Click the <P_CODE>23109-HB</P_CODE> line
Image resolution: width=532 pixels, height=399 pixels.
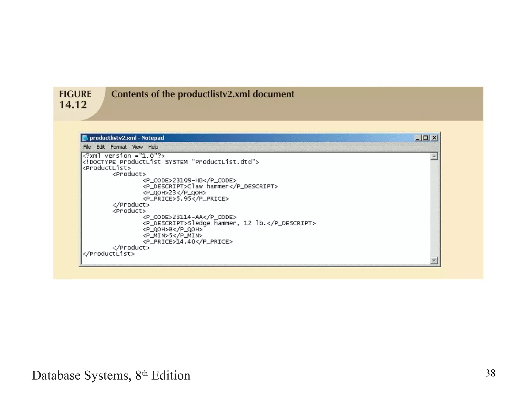[x=190, y=180]
